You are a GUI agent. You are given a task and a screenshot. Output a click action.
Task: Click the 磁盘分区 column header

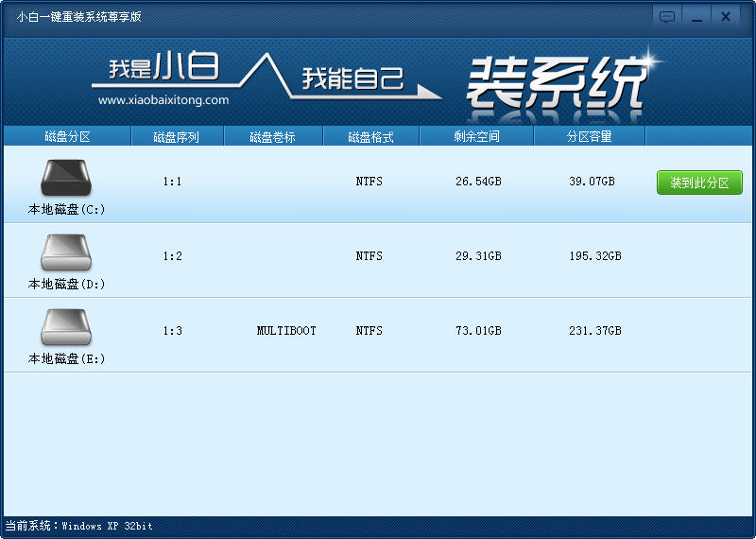click(67, 136)
